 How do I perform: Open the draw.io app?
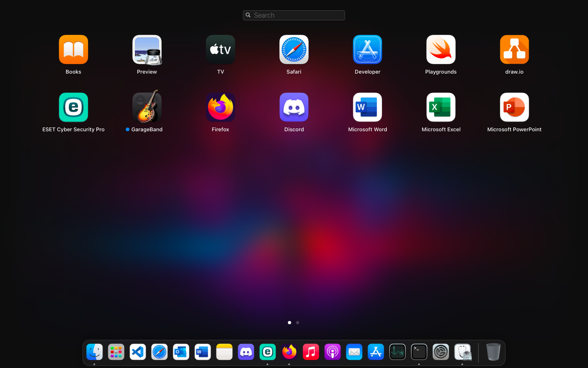tap(514, 49)
